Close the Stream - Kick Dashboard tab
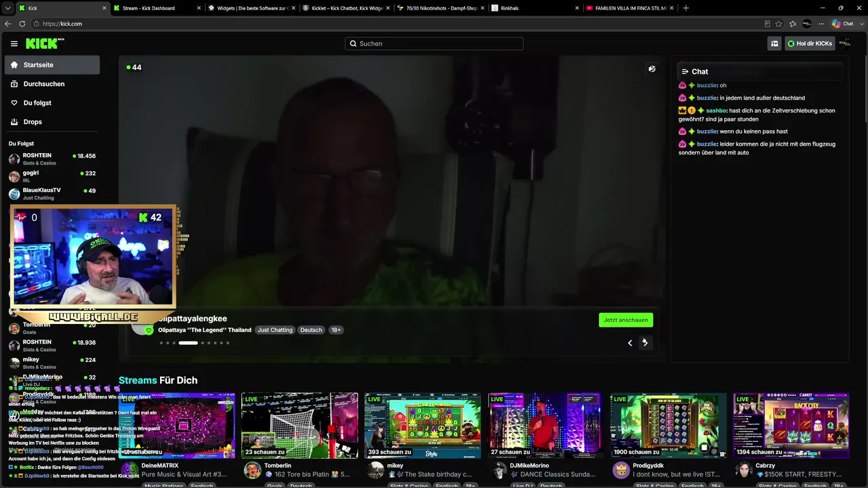The height and width of the screenshot is (488, 868). click(199, 8)
